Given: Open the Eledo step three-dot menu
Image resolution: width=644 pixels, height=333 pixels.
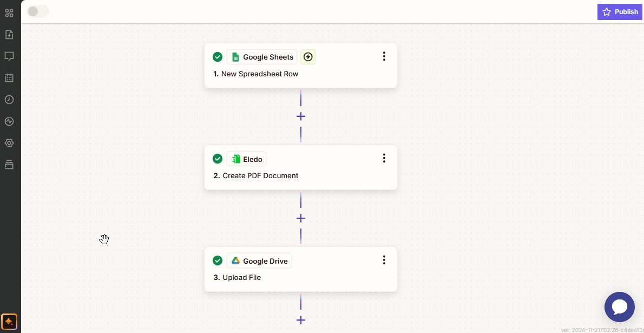Looking at the screenshot, I should pyautogui.click(x=384, y=158).
